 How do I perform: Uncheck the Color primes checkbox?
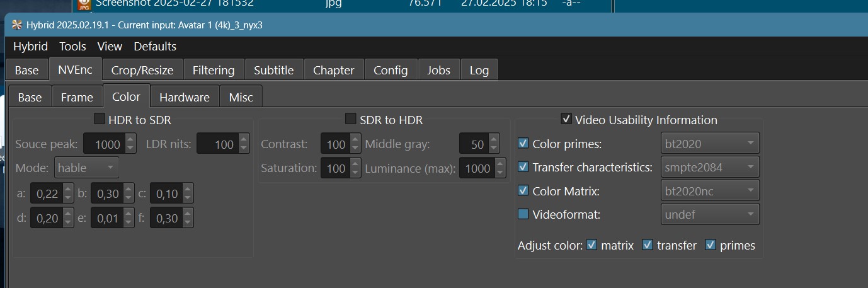point(523,143)
